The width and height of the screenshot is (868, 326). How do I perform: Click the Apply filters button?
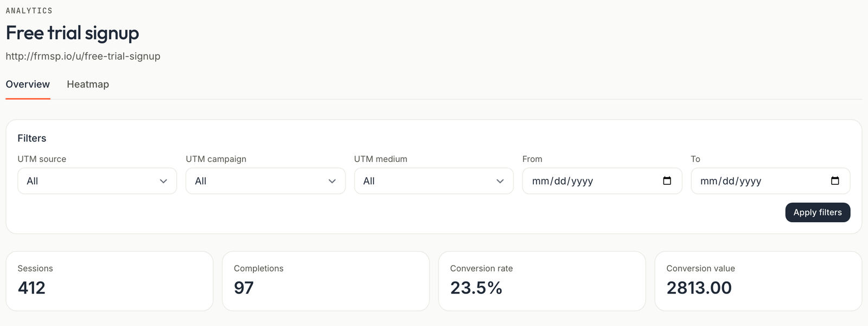point(818,212)
